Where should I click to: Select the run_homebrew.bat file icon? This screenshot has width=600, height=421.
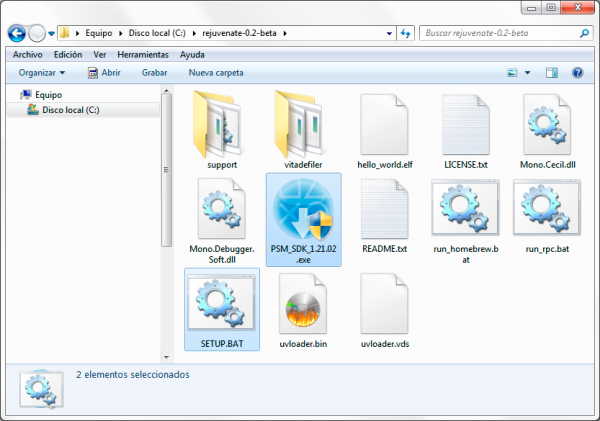tap(465, 207)
